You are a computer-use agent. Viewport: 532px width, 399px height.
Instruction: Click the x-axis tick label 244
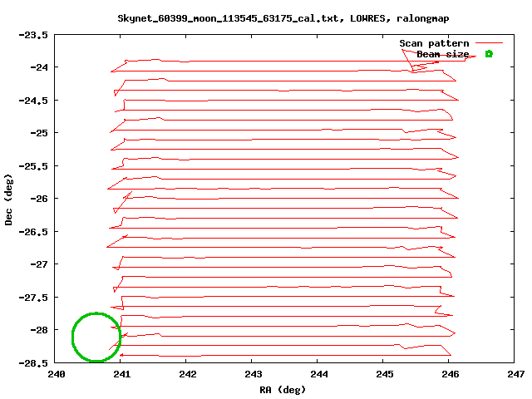coord(319,374)
